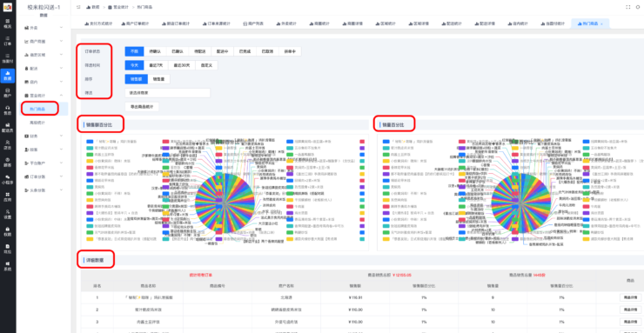Click the 导出商品统计 button
This screenshot has height=333, width=644.
(x=142, y=107)
